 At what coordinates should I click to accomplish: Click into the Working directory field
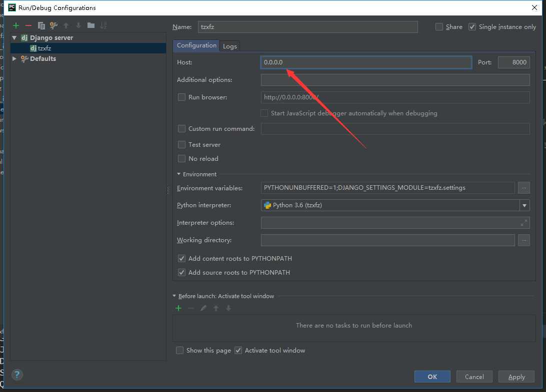tap(388, 240)
